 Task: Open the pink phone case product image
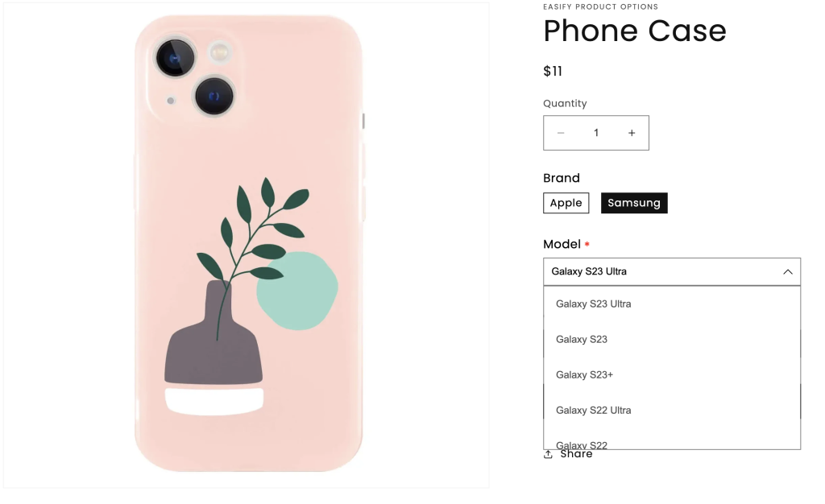coord(247,243)
